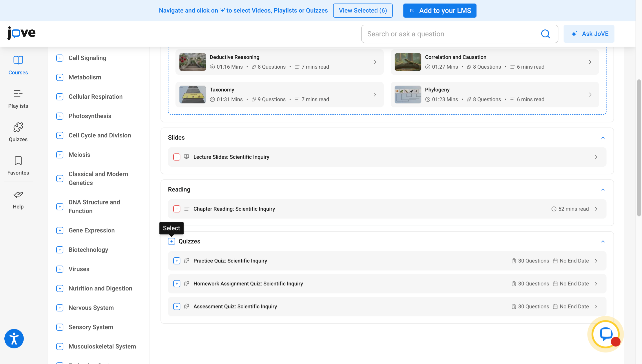
Task: Click the puzzle icon beside Practice Quiz
Action: point(186,260)
